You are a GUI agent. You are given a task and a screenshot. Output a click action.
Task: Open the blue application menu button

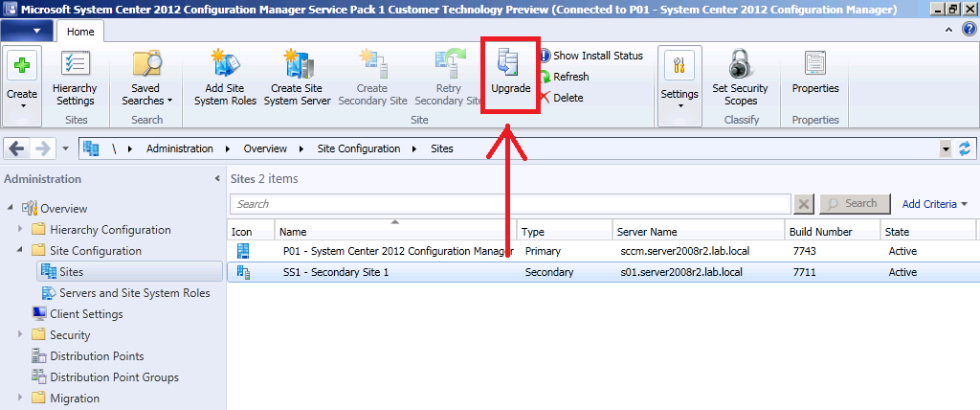(x=27, y=32)
